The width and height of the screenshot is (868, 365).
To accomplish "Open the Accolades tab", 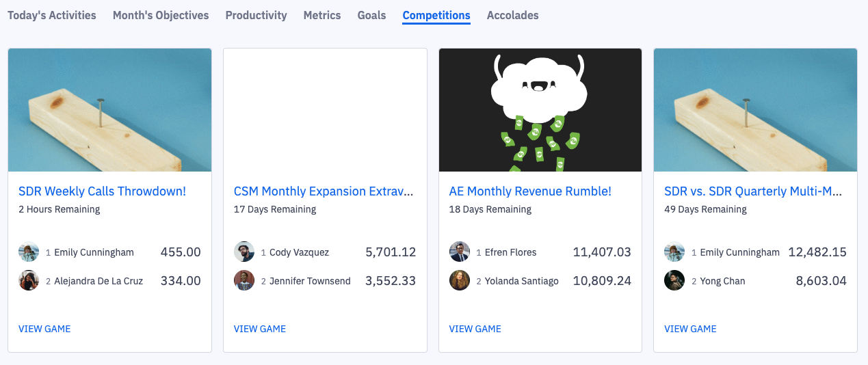I will point(513,15).
